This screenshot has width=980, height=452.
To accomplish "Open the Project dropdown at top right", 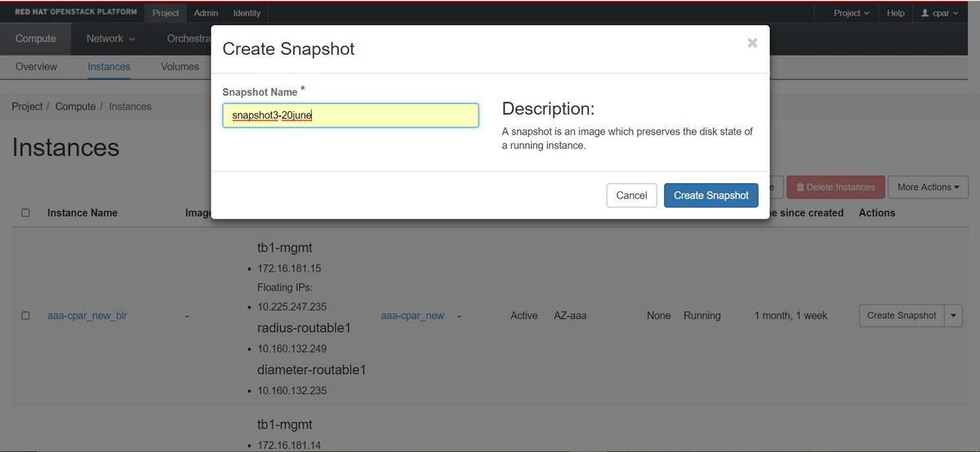I will tap(851, 13).
